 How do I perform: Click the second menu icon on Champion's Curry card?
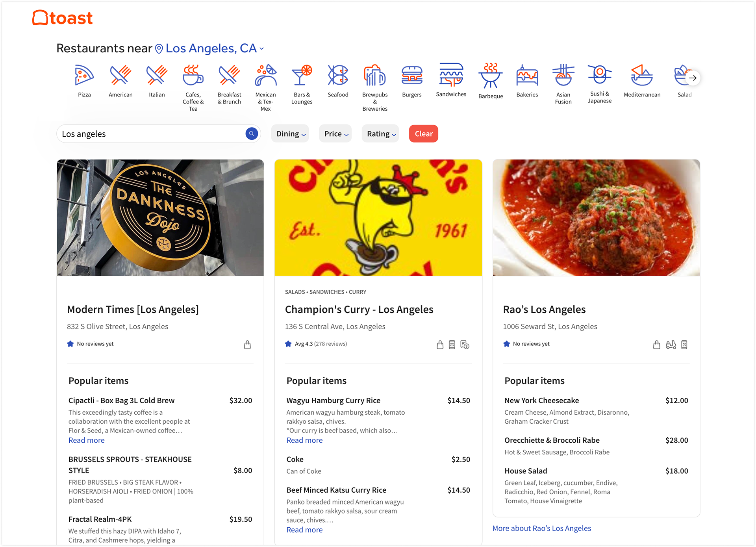click(x=452, y=345)
